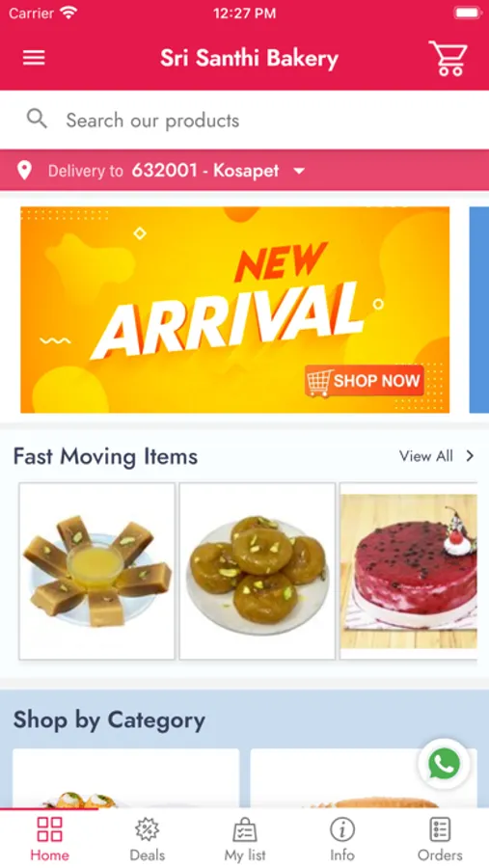Open the shopping cart

coord(448,58)
